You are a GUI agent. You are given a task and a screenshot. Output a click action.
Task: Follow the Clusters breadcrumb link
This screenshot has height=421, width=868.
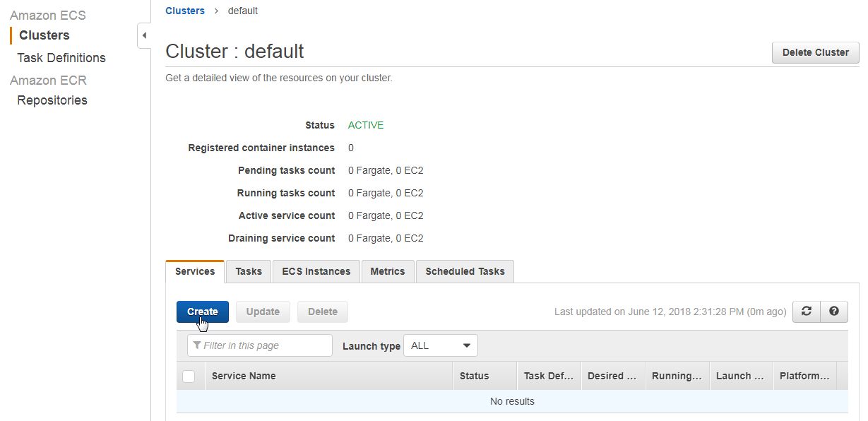(185, 11)
